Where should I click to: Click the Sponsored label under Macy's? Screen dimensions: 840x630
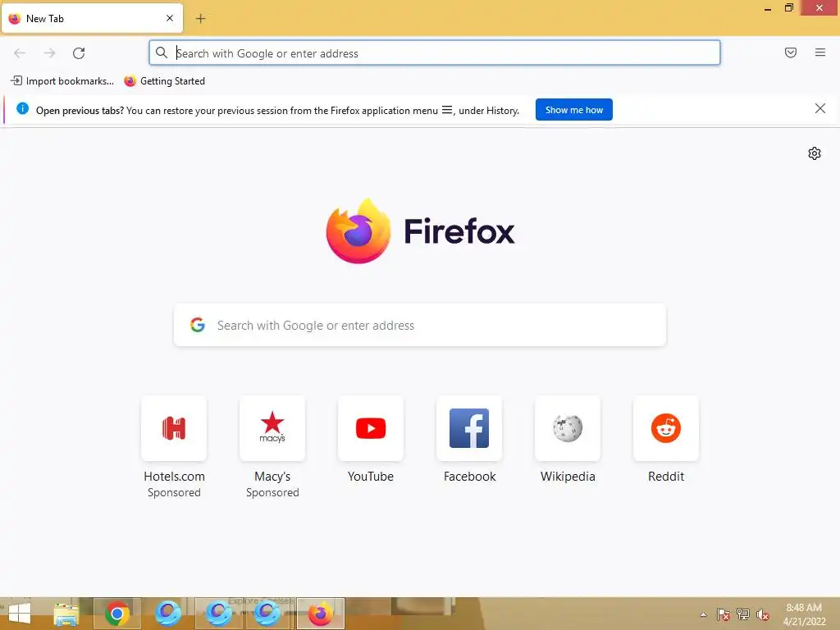tap(272, 492)
